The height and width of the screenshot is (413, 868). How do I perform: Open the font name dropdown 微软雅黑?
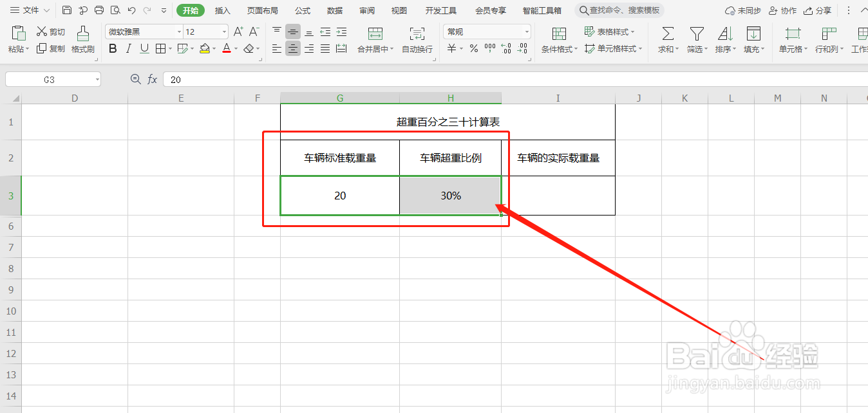click(x=179, y=32)
